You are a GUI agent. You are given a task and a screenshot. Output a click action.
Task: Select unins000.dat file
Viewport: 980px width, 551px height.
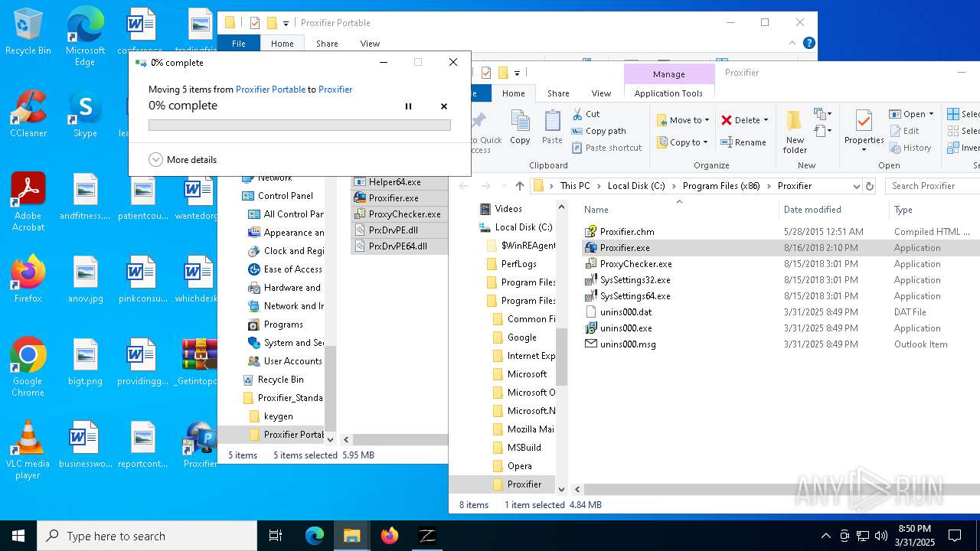(x=626, y=312)
